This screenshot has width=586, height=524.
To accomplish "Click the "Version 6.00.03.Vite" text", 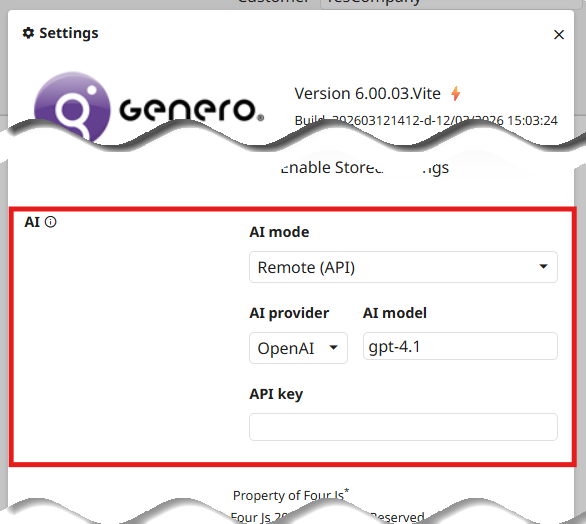I will coord(367,93).
